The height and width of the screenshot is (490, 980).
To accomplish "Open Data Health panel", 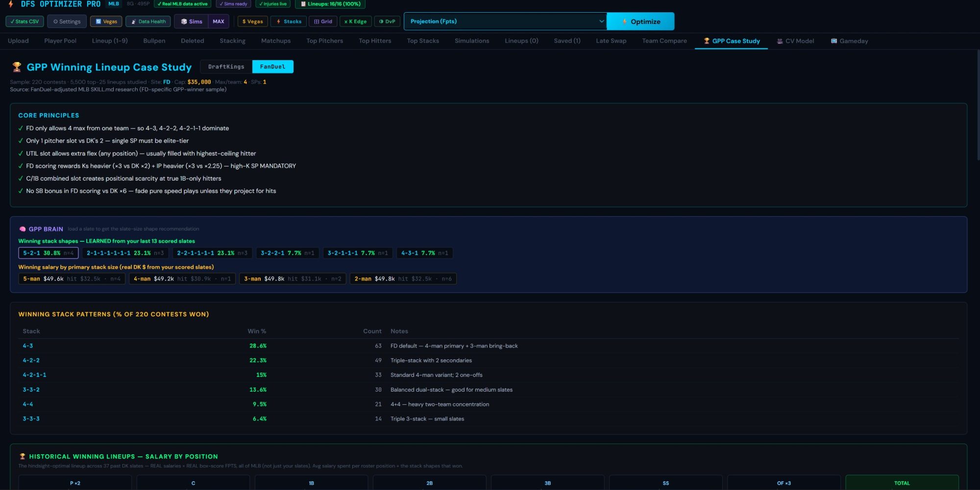I will pyautogui.click(x=148, y=22).
